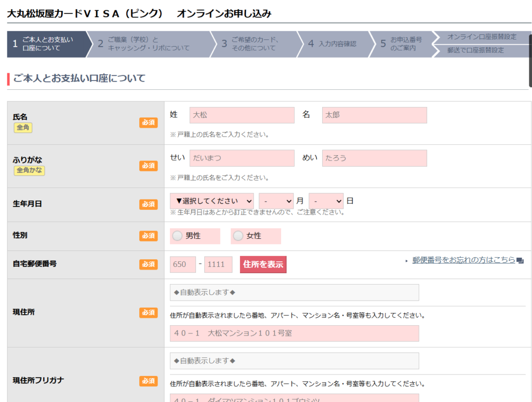The image size is (532, 402).
Task: Focus the postal code first field 650
Action: (183, 264)
